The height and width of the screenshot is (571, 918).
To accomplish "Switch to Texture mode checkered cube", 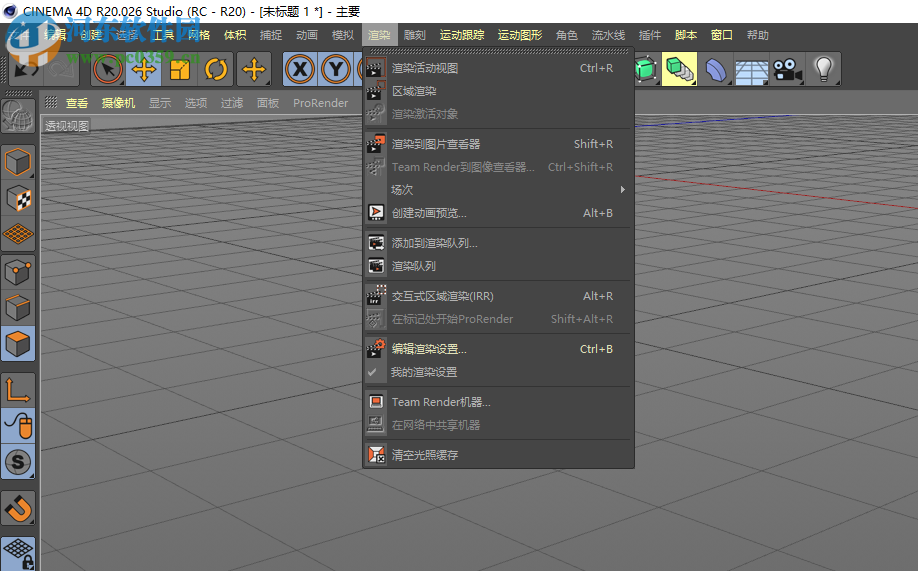I will [x=18, y=199].
